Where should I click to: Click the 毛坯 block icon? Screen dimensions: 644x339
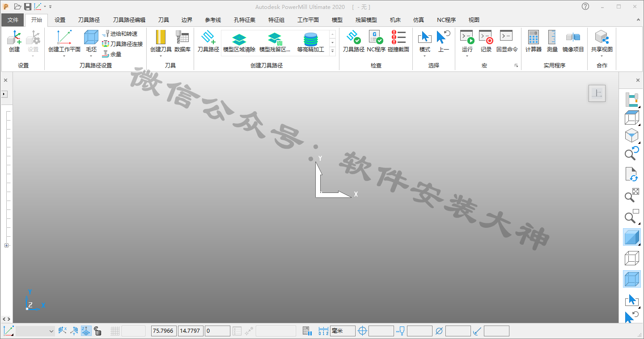point(91,38)
